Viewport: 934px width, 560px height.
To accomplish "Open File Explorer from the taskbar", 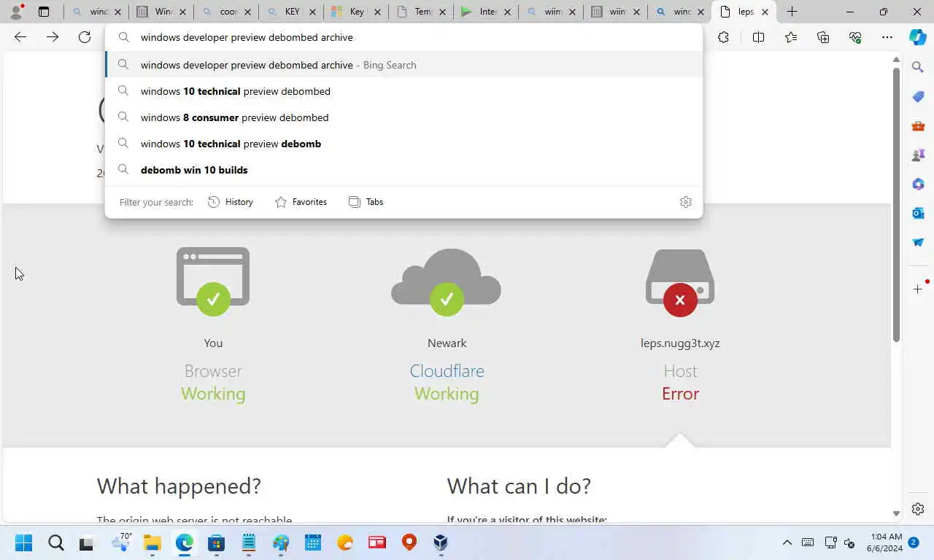I will (x=152, y=542).
